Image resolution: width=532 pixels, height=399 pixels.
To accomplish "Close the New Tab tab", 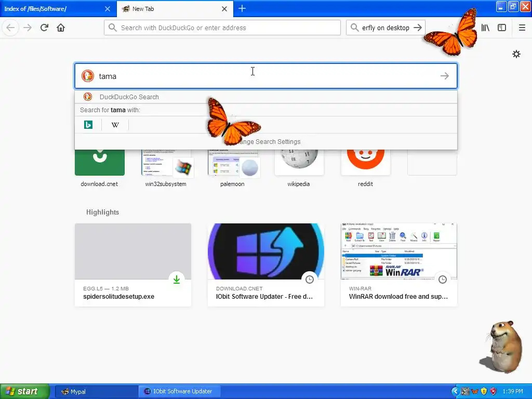I will coord(224,9).
